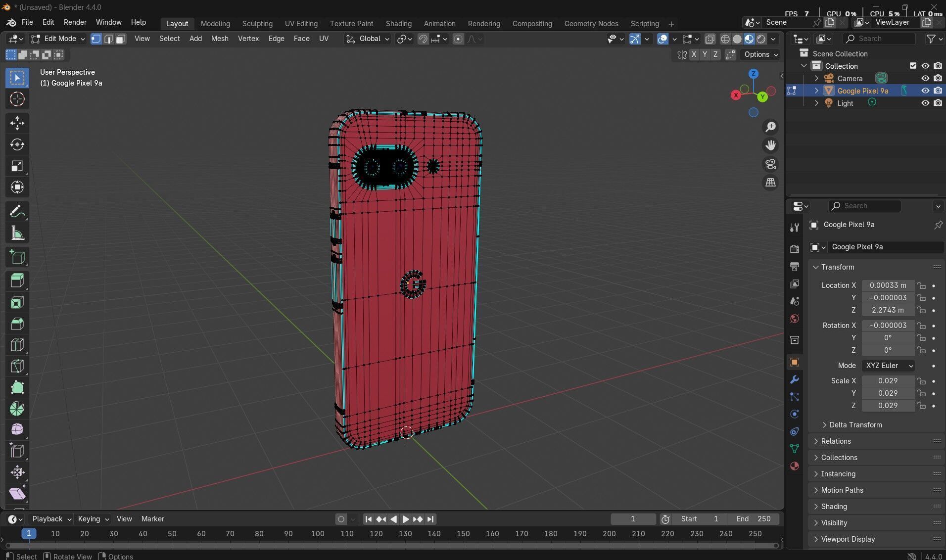Toggle X-ray display
The height and width of the screenshot is (560, 946).
coord(710,39)
